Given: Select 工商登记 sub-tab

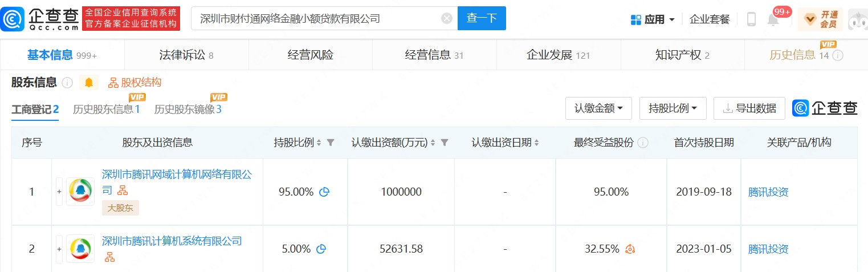Looking at the screenshot, I should tap(35, 109).
